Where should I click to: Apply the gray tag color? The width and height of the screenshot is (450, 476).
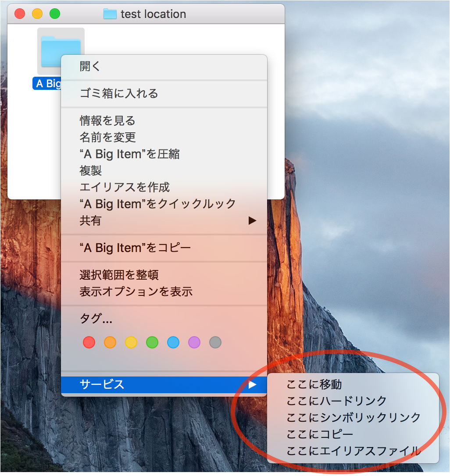215,342
